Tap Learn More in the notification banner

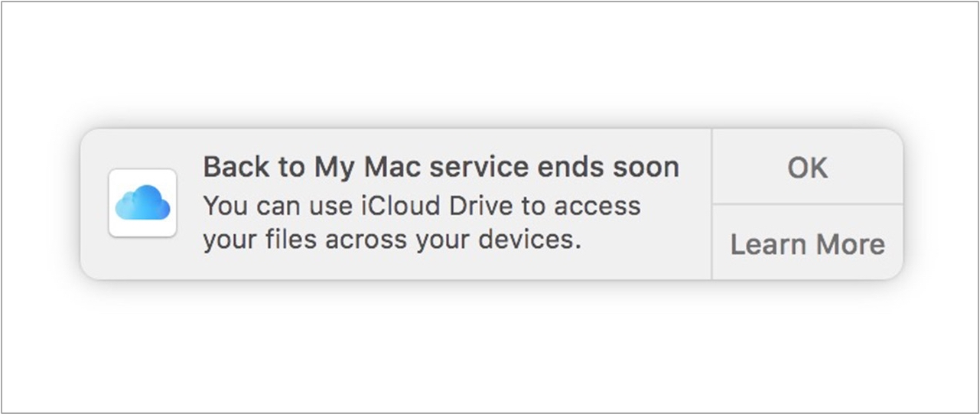click(807, 244)
